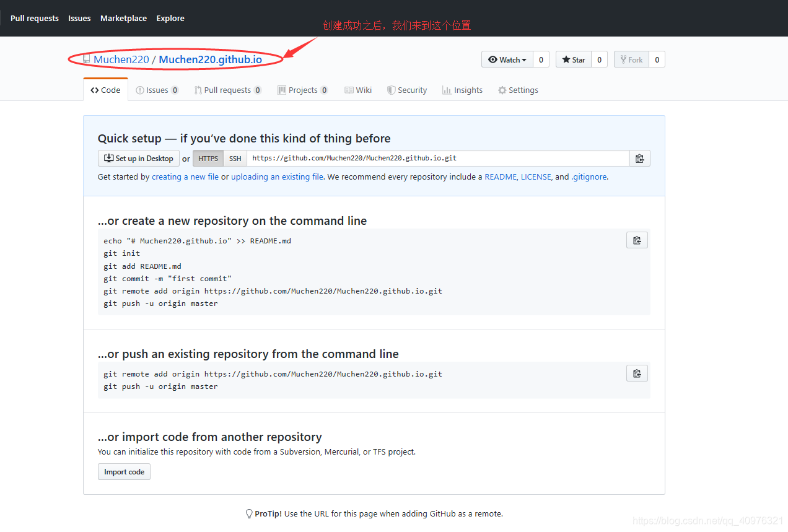Viewport: 788px width, 532px height.
Task: Click the fork count number
Action: tap(657, 59)
